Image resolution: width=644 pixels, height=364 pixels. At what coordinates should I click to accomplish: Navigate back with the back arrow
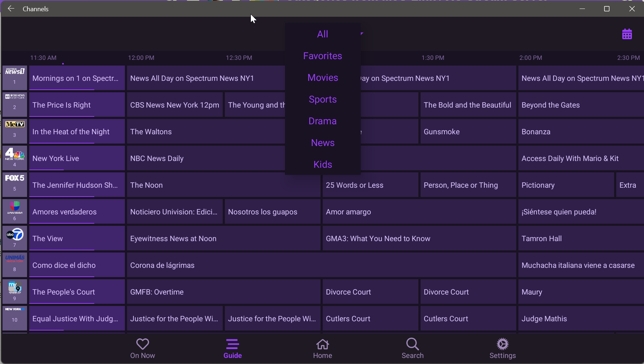click(x=11, y=9)
